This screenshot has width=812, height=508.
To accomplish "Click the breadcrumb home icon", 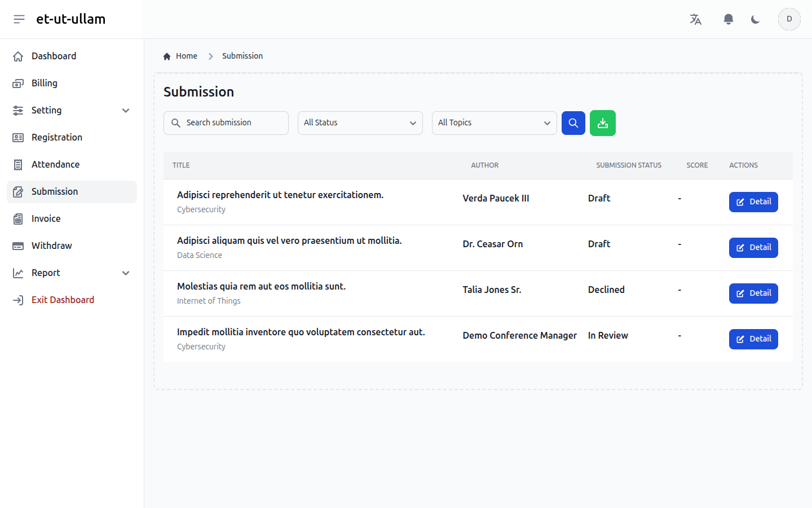I will pos(167,56).
